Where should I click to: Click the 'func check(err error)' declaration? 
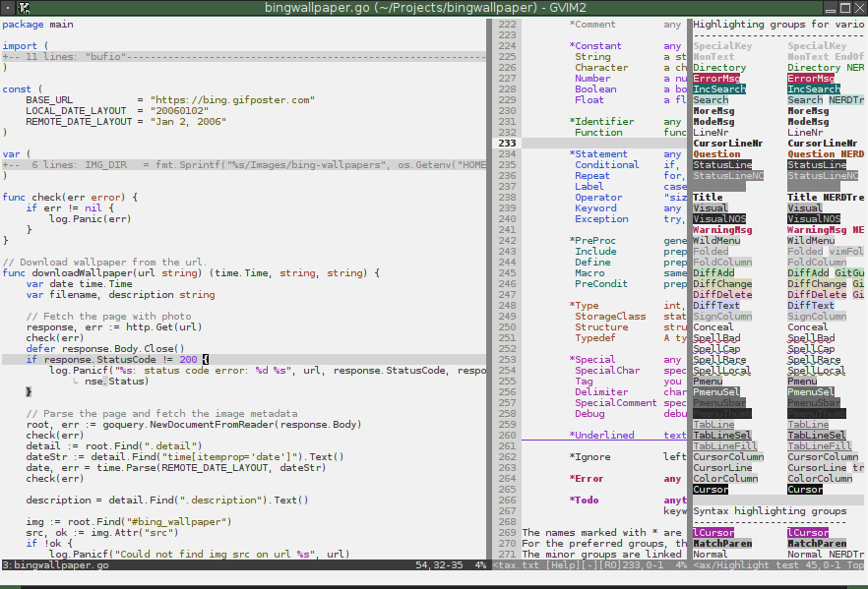pyautogui.click(x=70, y=198)
